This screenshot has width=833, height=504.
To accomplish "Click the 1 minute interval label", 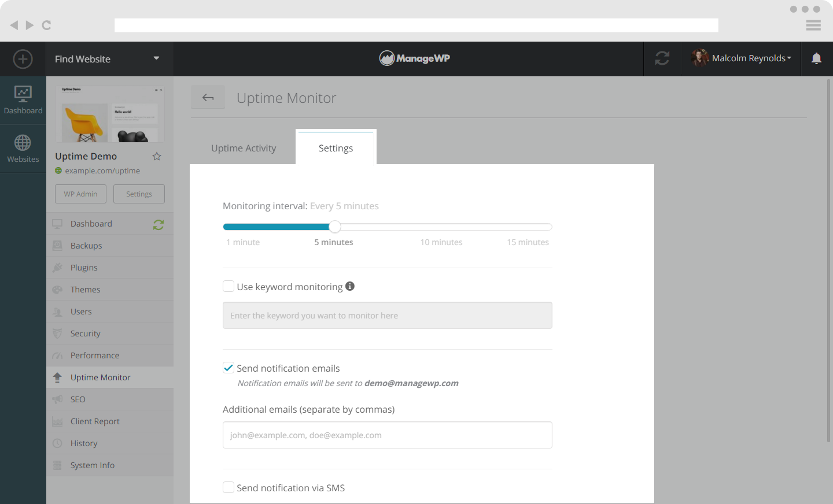I will [x=243, y=242].
